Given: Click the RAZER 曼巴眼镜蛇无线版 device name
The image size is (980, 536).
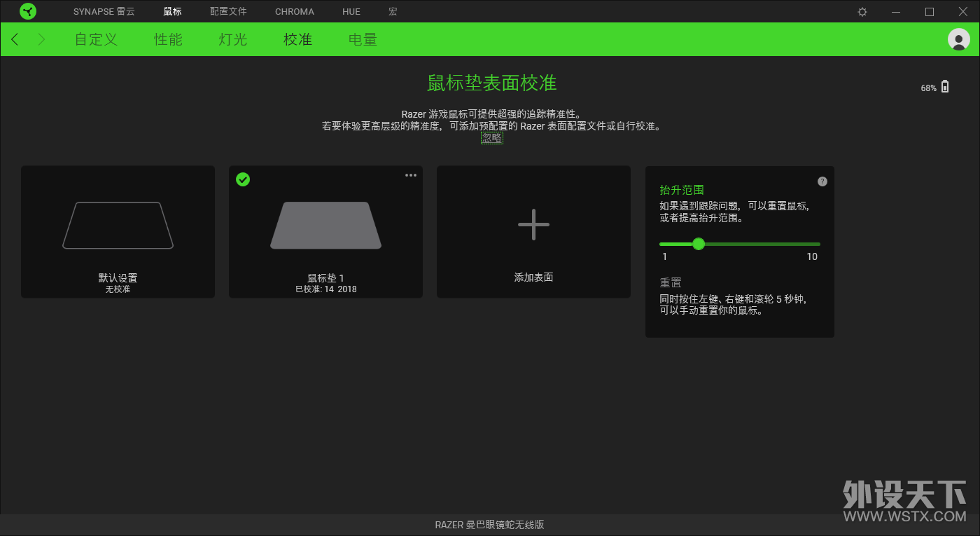Looking at the screenshot, I should (x=489, y=525).
